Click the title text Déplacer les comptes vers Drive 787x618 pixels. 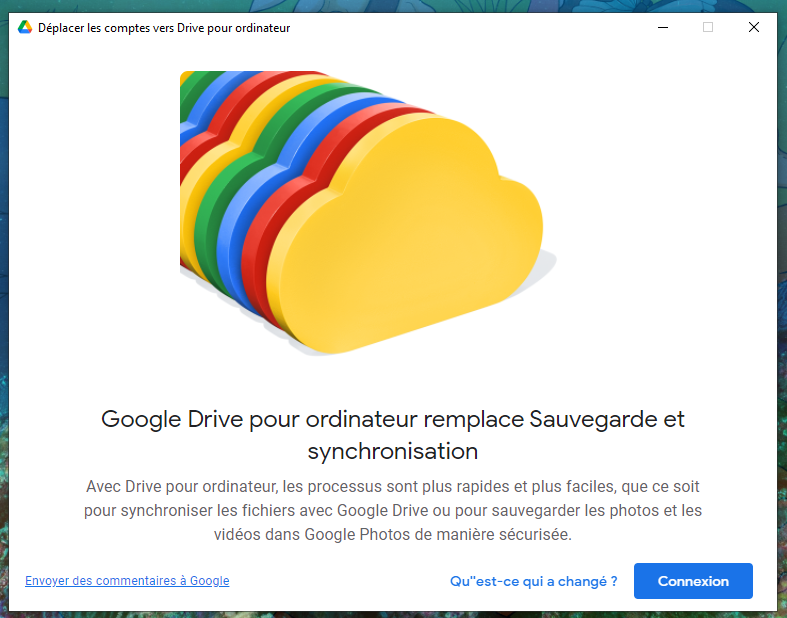coord(164,28)
